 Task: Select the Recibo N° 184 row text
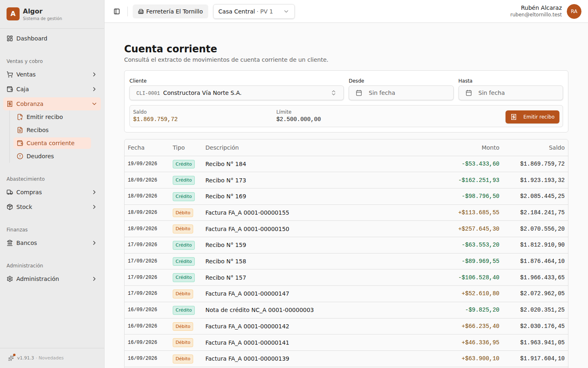226,164
